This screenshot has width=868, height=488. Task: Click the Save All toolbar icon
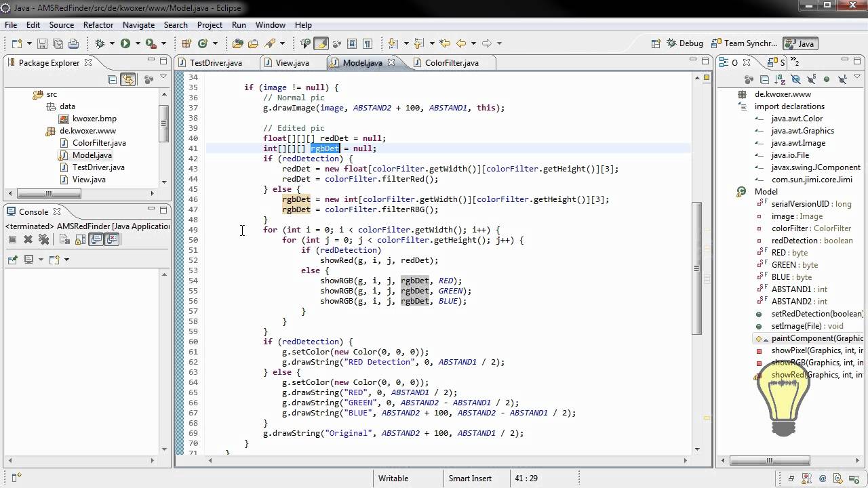58,43
